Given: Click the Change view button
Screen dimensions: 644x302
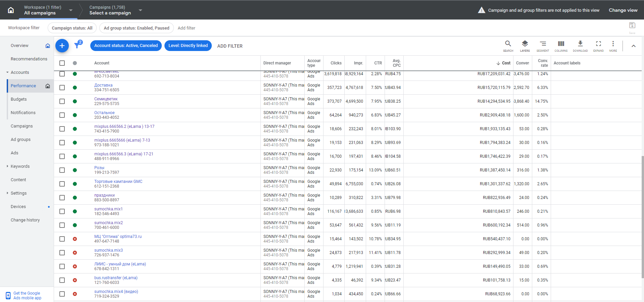Looking at the screenshot, I should point(623,10).
